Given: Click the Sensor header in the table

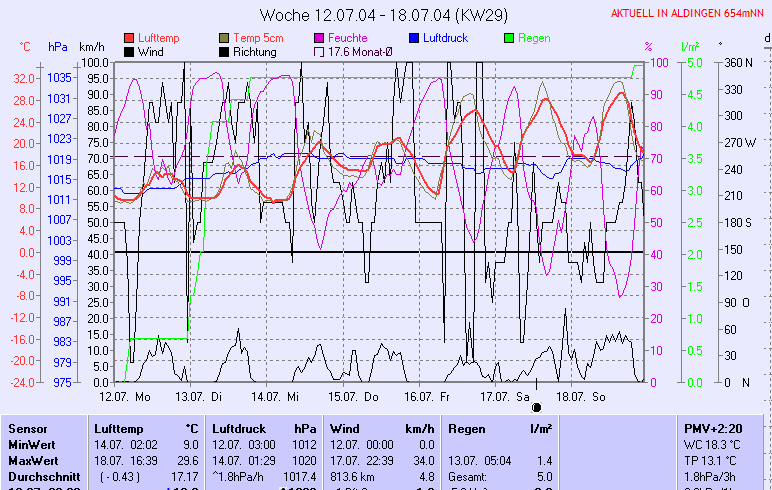Looking at the screenshot, I should (x=27, y=428).
